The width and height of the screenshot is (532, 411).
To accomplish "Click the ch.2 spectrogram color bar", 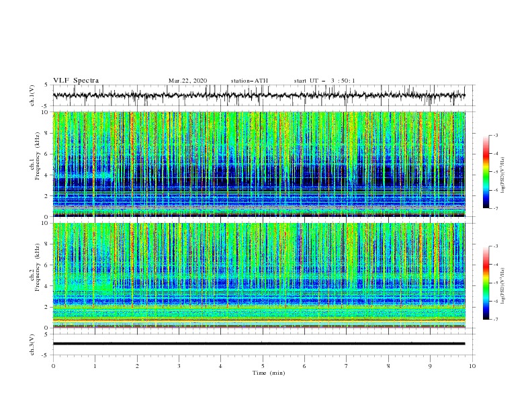I will 486,283.
